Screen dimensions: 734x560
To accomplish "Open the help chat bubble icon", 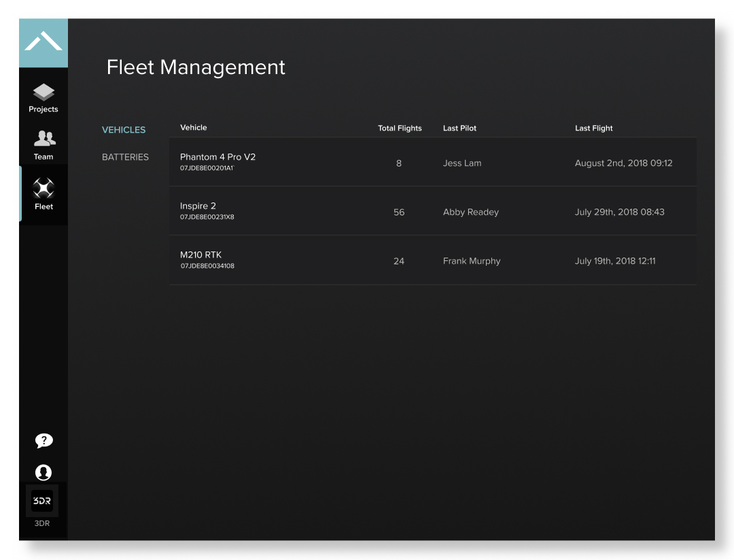I will click(43, 440).
